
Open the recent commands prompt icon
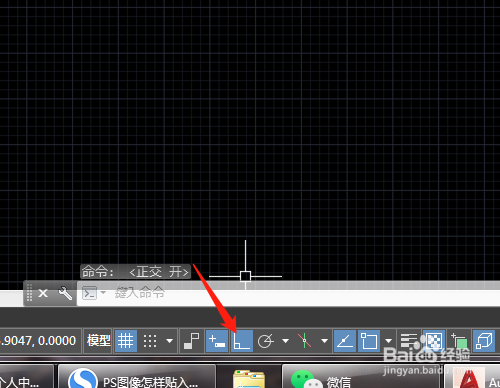pyautogui.click(x=89, y=293)
